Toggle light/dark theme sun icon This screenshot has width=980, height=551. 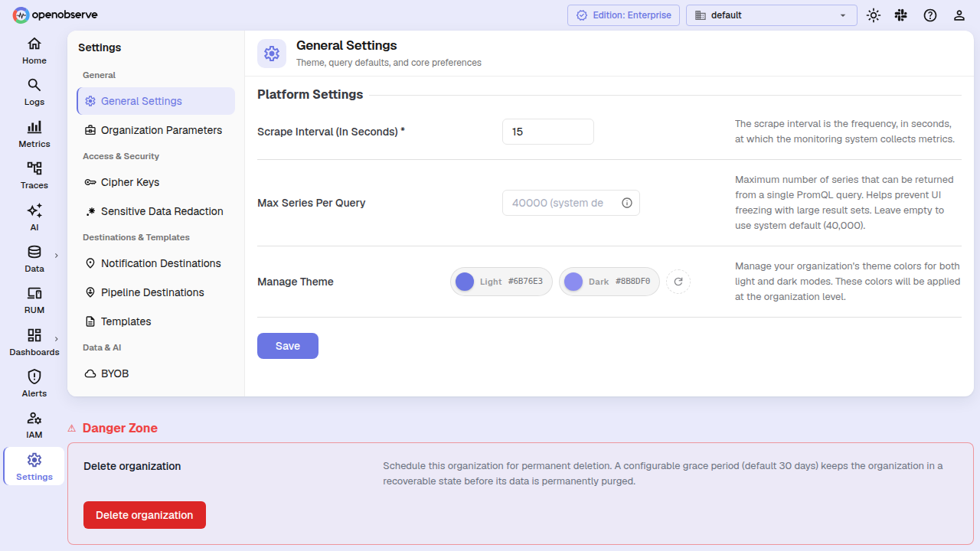874,15
